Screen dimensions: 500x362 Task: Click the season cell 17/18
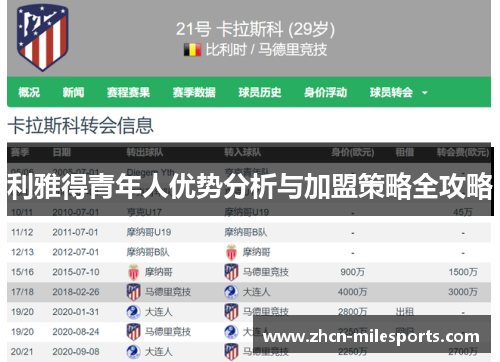click(22, 292)
